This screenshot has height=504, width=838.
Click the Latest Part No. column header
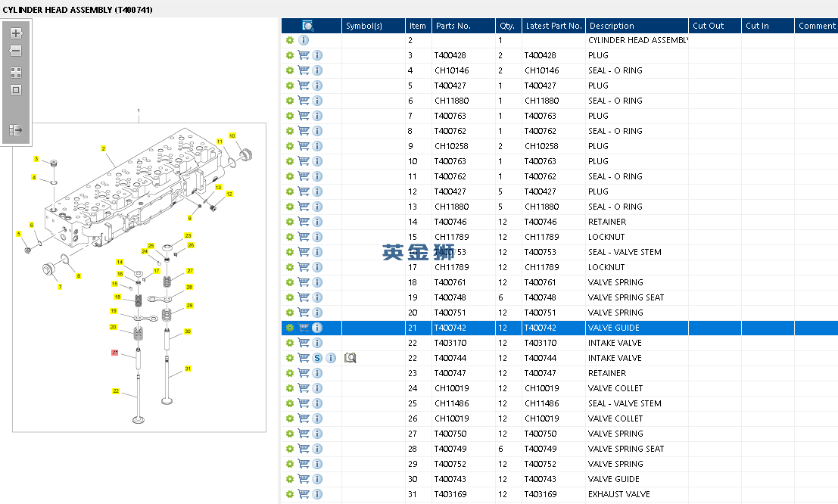553,26
